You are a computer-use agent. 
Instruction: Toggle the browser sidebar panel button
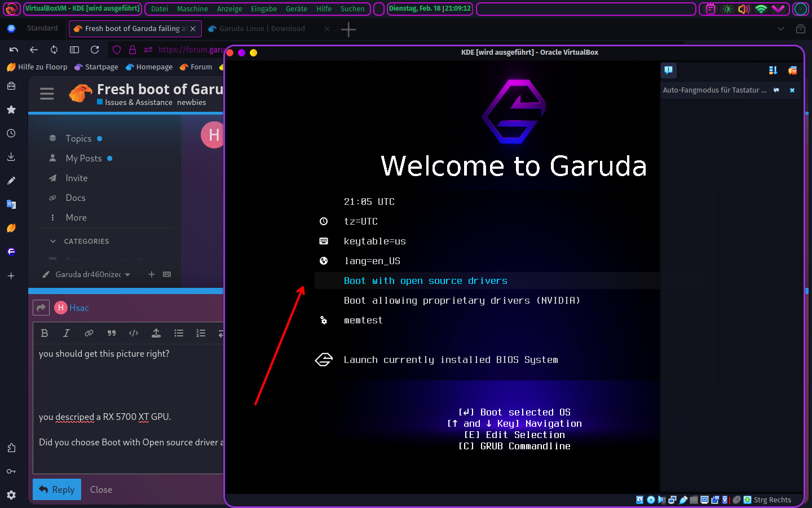(74, 50)
